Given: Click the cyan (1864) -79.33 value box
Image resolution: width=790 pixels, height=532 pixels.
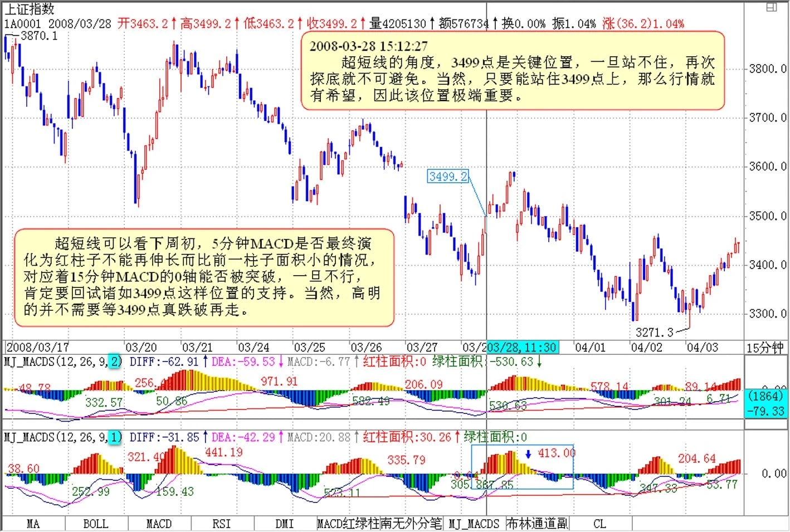Looking at the screenshot, I should coord(766,403).
